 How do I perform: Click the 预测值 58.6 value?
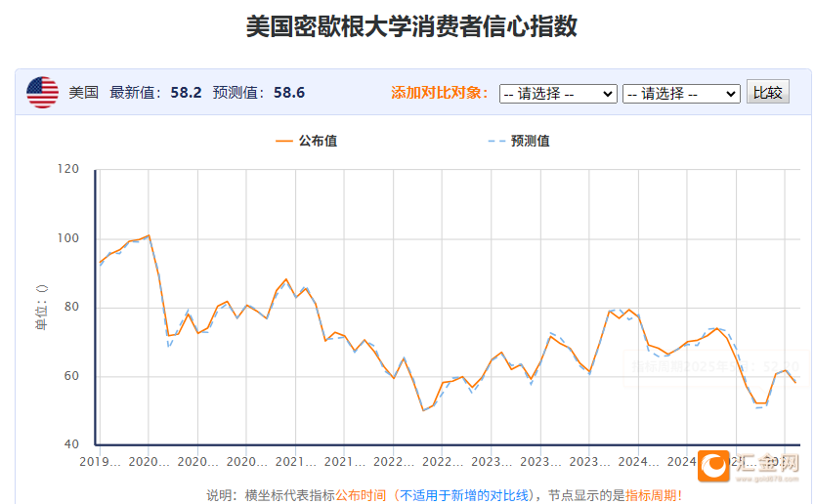289,93
